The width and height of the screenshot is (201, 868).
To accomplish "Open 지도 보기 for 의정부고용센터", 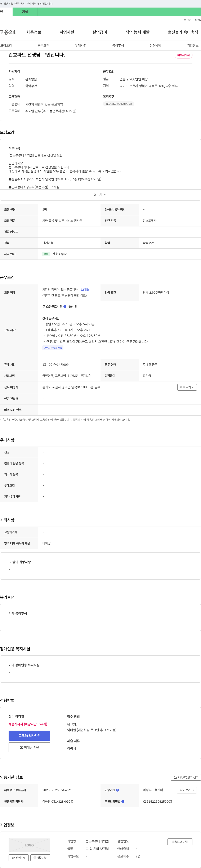I will 187,790.
